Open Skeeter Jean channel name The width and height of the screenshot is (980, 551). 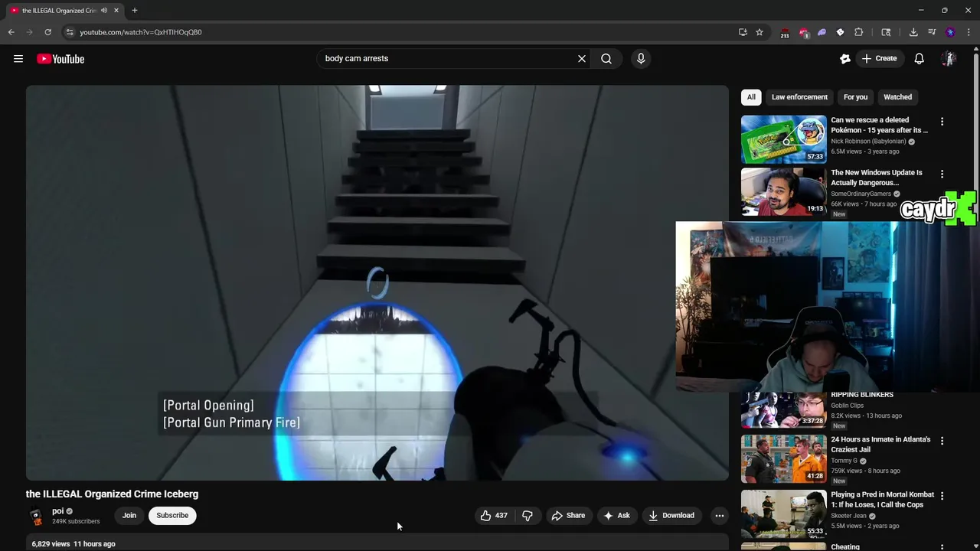pos(848,516)
